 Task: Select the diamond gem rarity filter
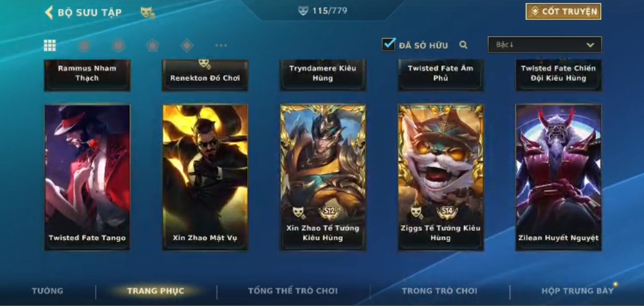[x=187, y=45]
